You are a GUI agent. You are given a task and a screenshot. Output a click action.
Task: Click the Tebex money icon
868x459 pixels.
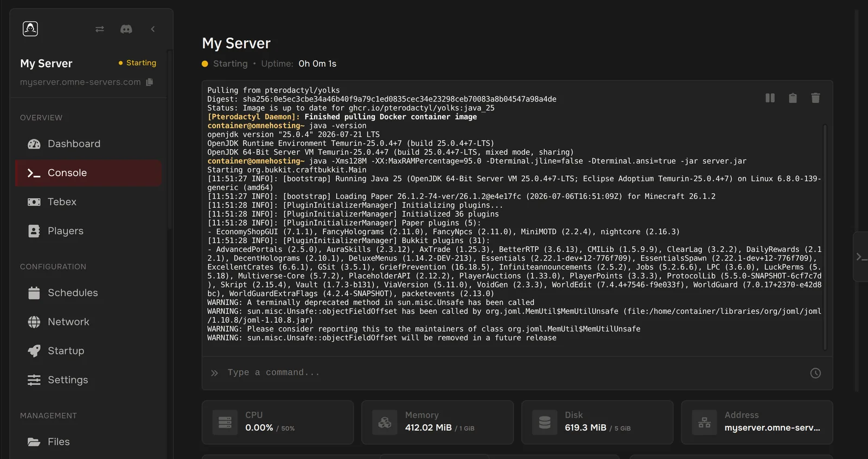[34, 202]
